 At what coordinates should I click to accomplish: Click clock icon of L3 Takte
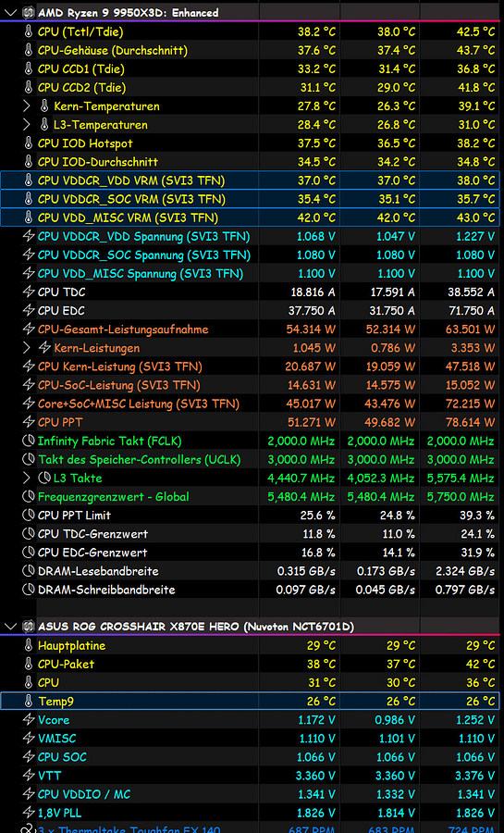pyautogui.click(x=44, y=479)
